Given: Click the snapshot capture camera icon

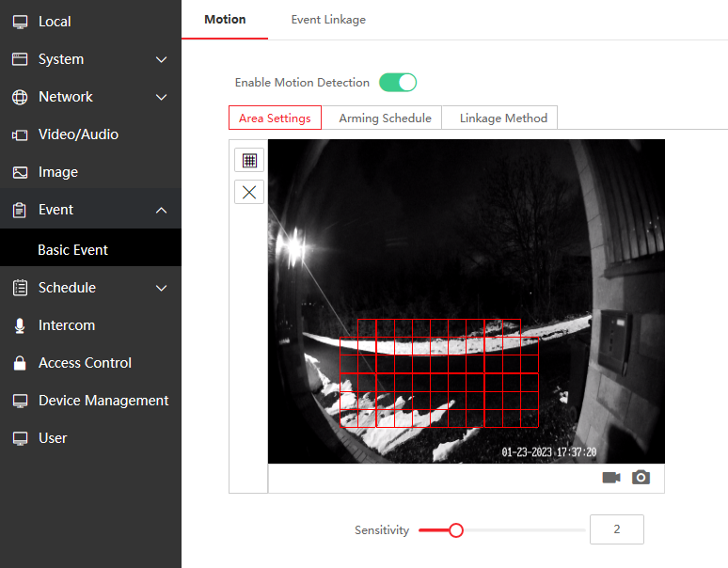Looking at the screenshot, I should (641, 478).
